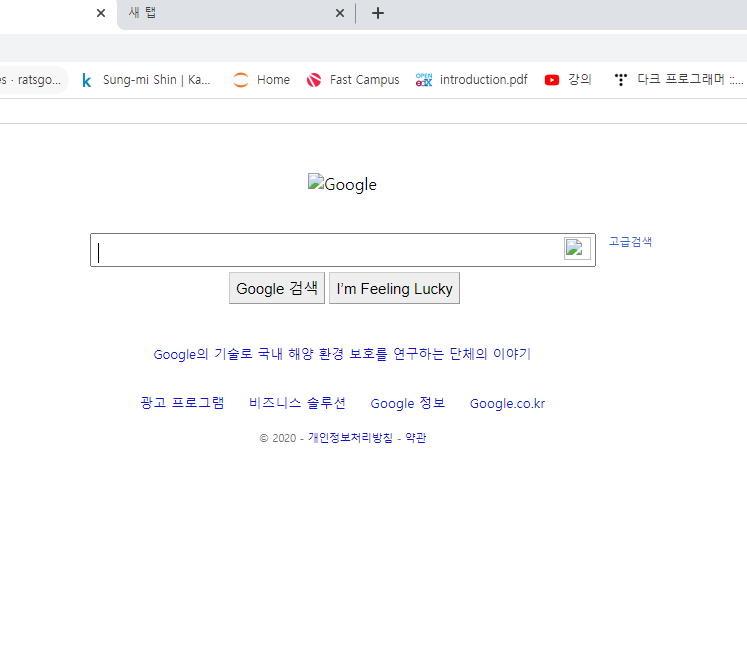Image resolution: width=747 pixels, height=660 pixels.
Task: Go to Google.co.kr link
Action: click(x=507, y=403)
